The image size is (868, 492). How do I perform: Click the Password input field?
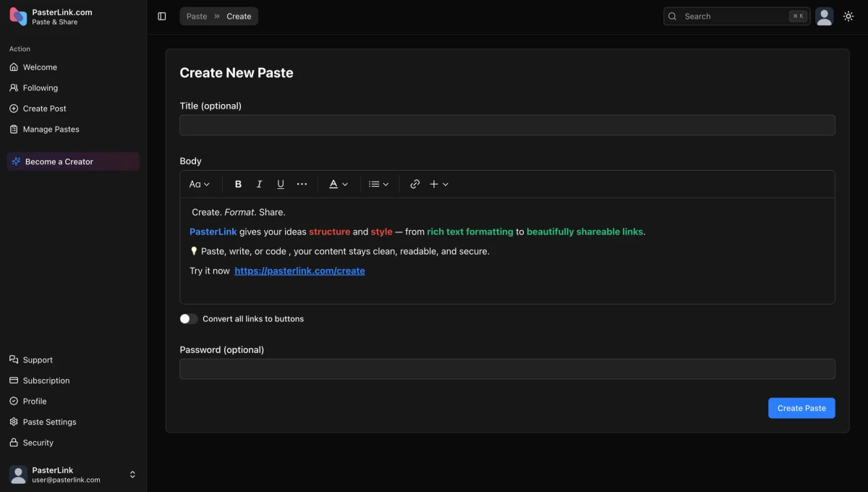507,369
